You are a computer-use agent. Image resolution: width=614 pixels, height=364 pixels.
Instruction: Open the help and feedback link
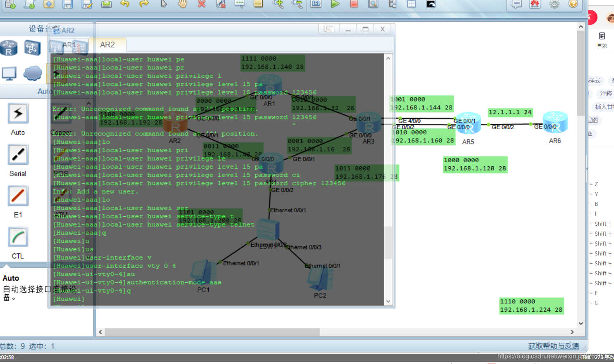[x=554, y=346]
